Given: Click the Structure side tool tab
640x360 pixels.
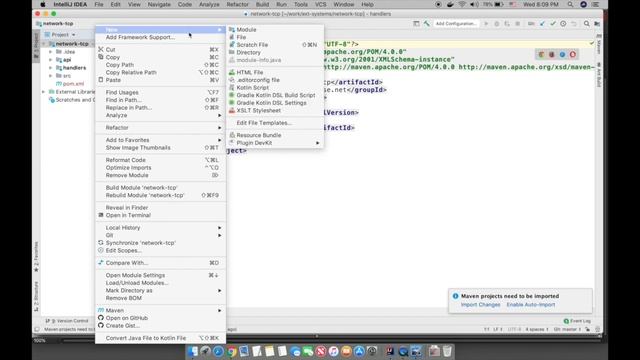Looking at the screenshot, I should pos(36,296).
